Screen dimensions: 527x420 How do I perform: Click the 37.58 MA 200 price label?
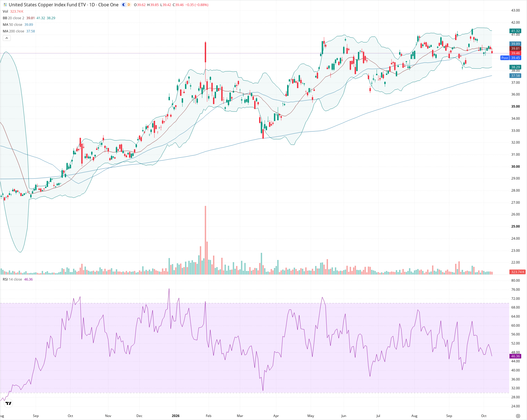(515, 75)
